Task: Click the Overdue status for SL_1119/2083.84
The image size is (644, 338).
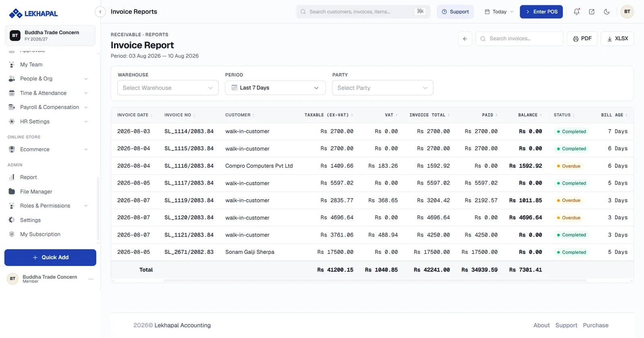Action: pos(568,200)
